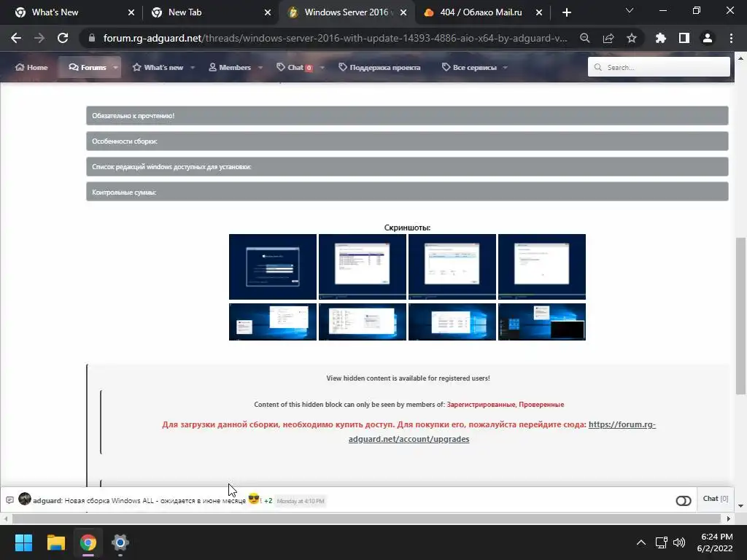Click the browser forward arrow
The image size is (747, 560).
pyautogui.click(x=39, y=38)
